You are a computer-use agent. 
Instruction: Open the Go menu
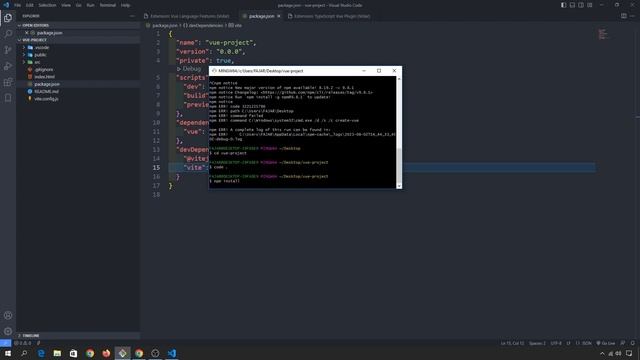click(78, 5)
